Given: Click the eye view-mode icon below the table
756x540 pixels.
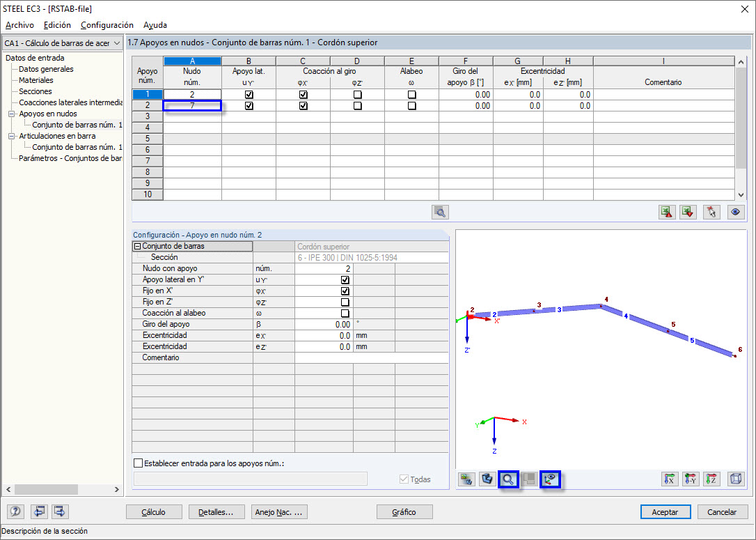Looking at the screenshot, I should (x=735, y=213).
